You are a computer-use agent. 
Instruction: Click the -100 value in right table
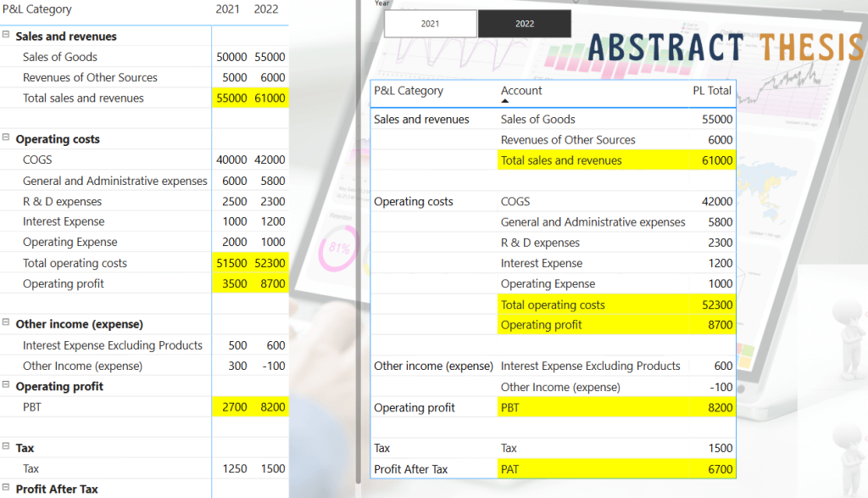(721, 387)
